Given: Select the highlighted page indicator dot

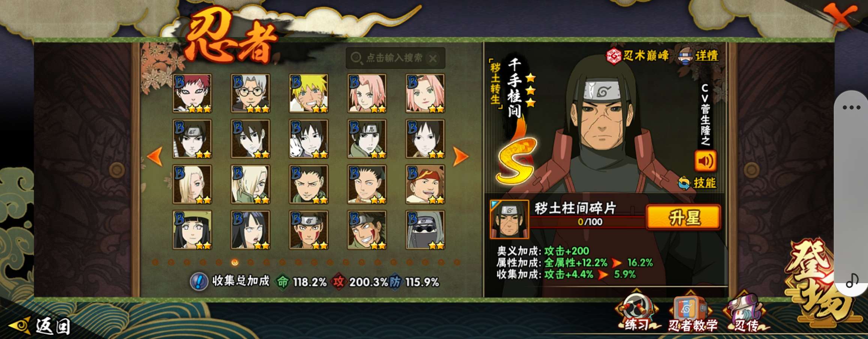Looking at the screenshot, I should click(235, 262).
